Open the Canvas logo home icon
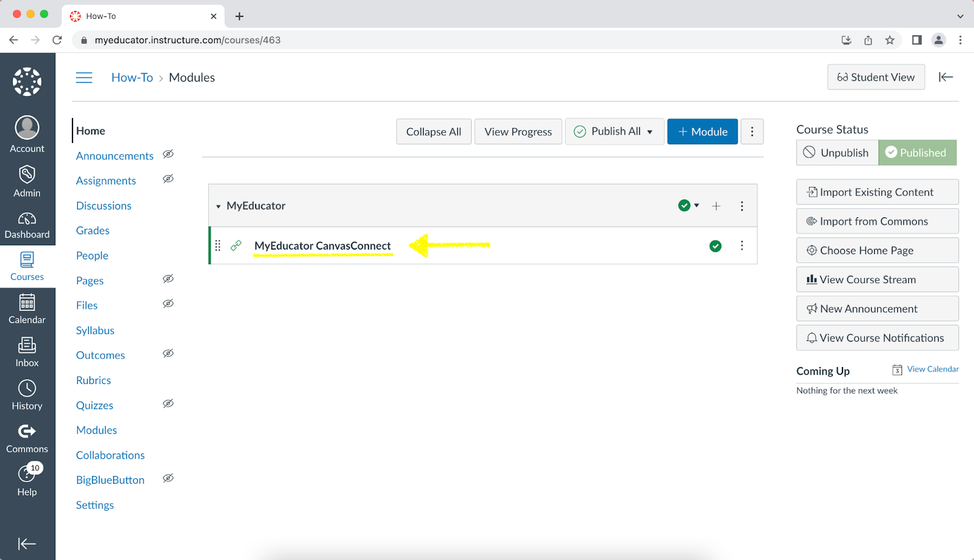This screenshot has height=560, width=974. [27, 82]
